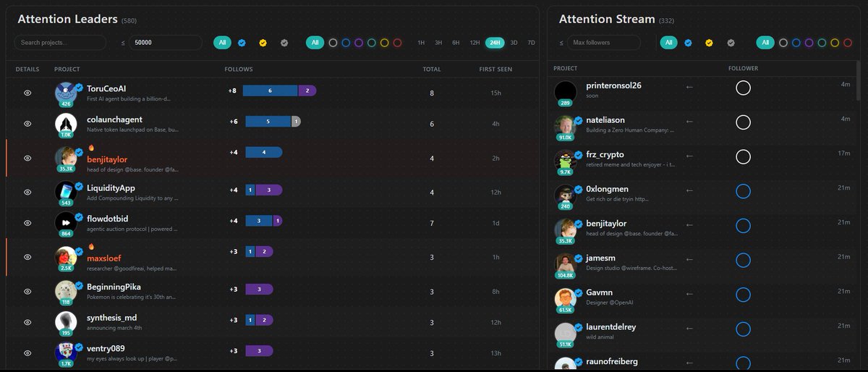Click the follower circle for laurentdelrey
This screenshot has width=868, height=372.
pos(743,329)
